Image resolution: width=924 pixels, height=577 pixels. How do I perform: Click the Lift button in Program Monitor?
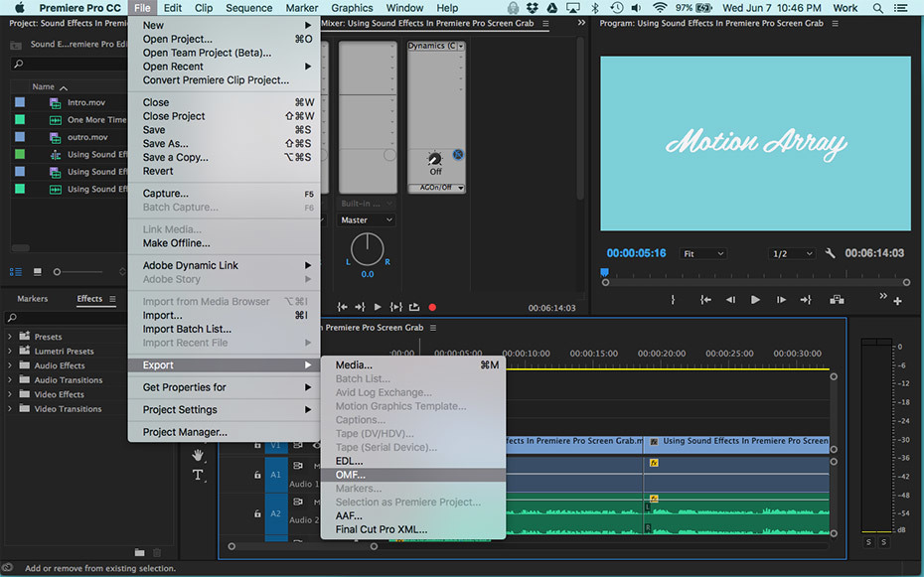point(837,300)
